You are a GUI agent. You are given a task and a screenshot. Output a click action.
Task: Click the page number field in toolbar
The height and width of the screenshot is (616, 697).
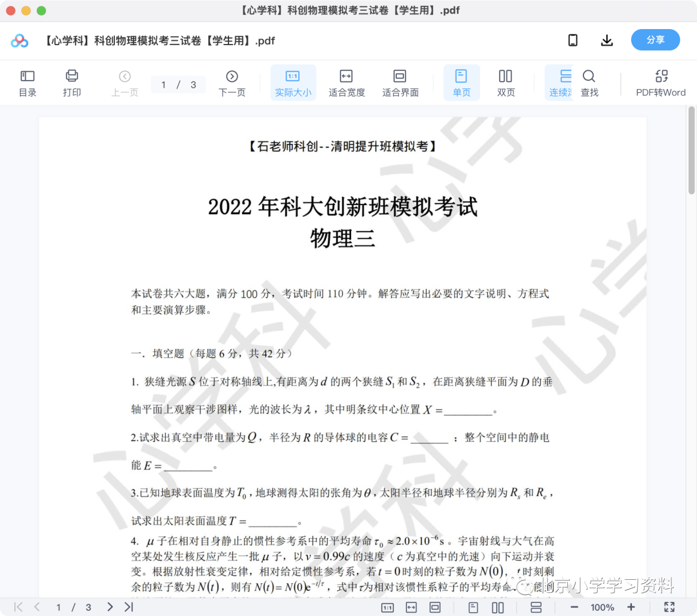(x=178, y=84)
